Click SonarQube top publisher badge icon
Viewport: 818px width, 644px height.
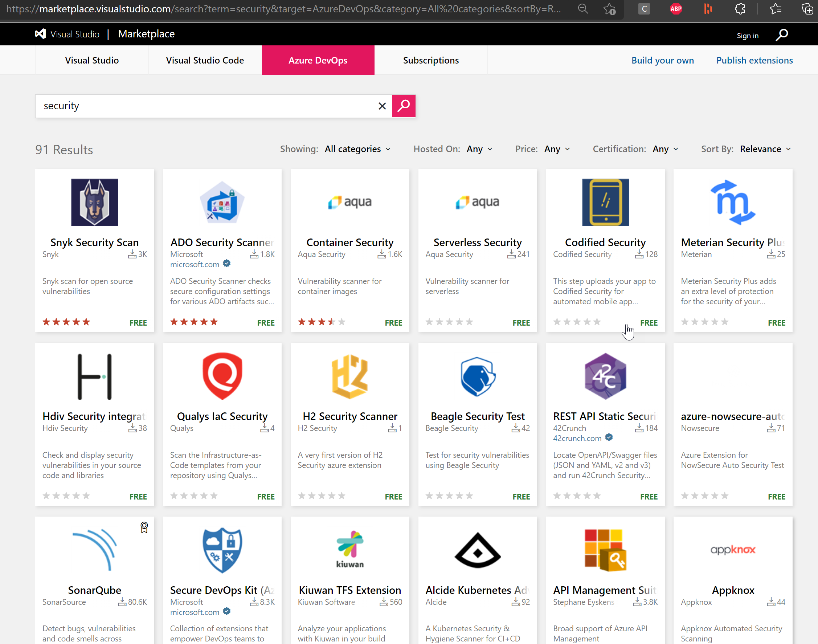pyautogui.click(x=144, y=527)
